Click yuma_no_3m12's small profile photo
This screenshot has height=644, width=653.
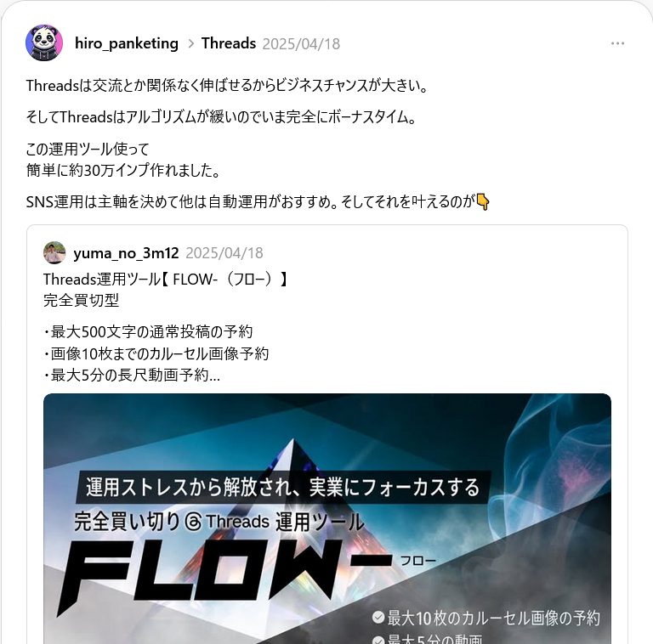point(54,252)
